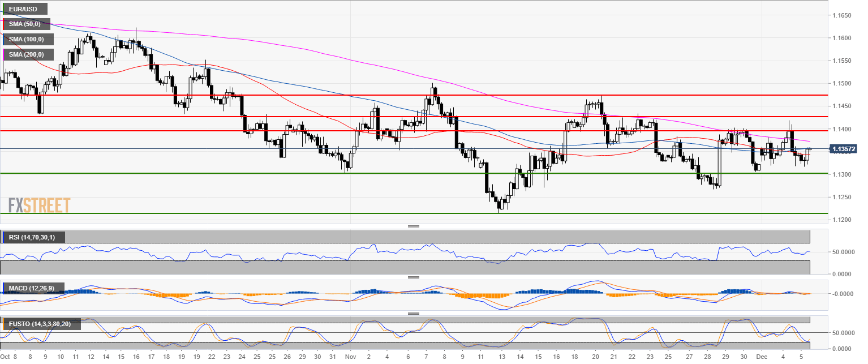Click the resize handle above the MACD panel

point(414,277)
